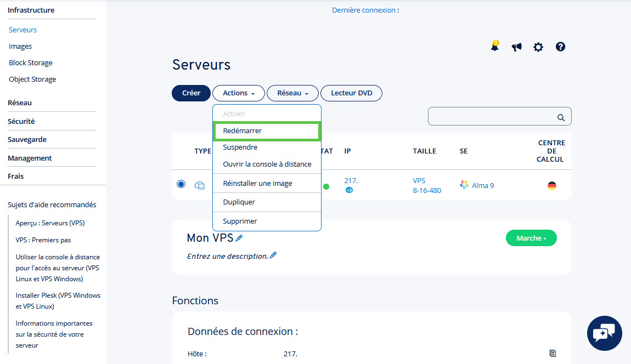Image resolution: width=631 pixels, height=364 pixels.
Task: Open Images in the sidebar
Action: (x=20, y=46)
